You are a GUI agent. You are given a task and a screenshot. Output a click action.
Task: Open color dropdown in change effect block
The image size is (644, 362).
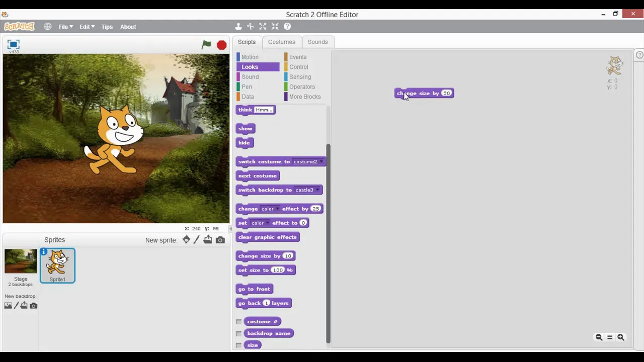[277, 209]
